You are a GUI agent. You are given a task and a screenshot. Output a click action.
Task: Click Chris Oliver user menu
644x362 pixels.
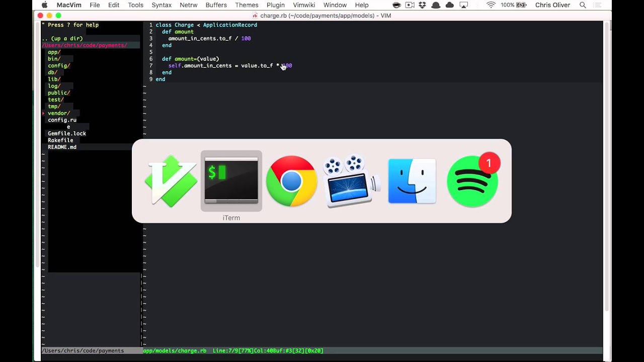click(552, 5)
